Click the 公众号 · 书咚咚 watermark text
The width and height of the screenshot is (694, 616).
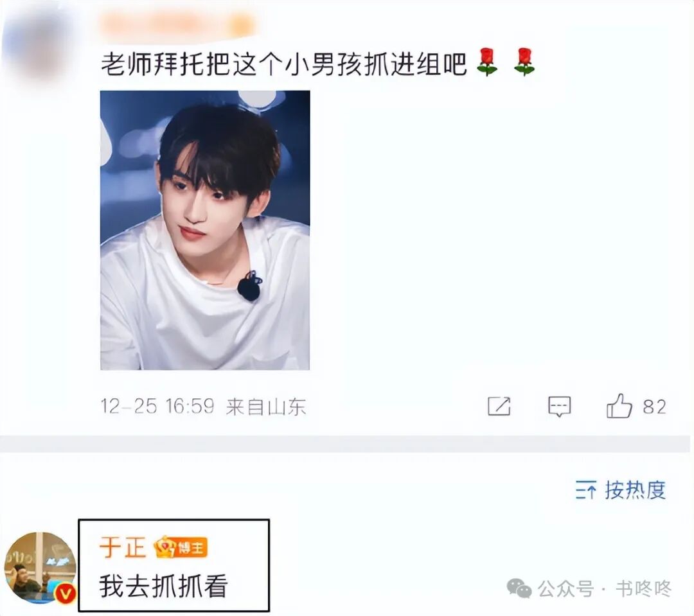click(605, 588)
